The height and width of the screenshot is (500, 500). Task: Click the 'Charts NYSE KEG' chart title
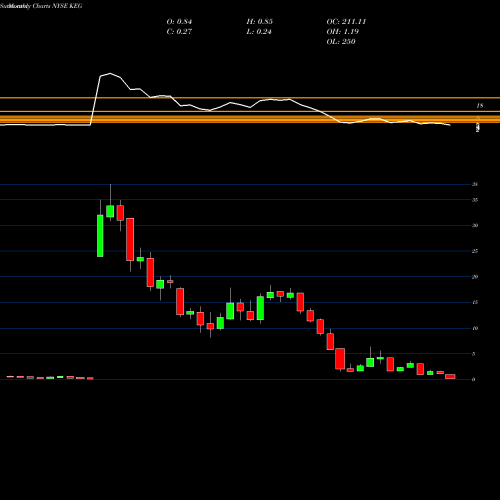coord(57,6)
